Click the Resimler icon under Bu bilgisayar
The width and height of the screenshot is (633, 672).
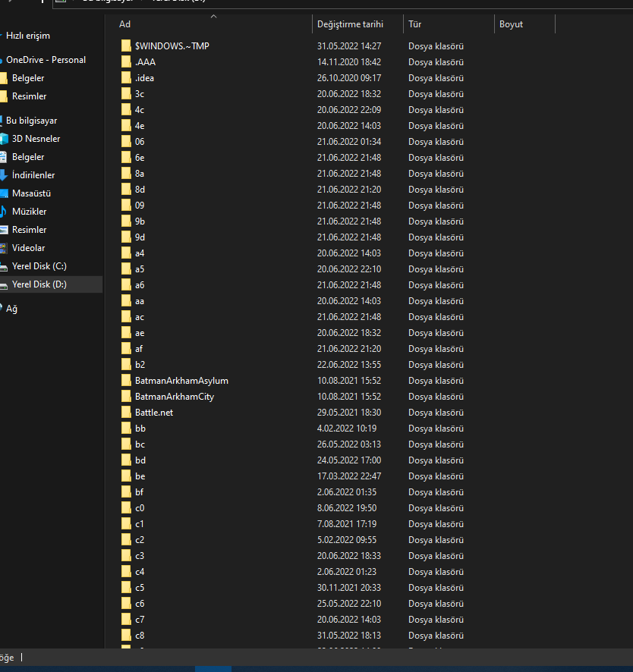coord(4,230)
